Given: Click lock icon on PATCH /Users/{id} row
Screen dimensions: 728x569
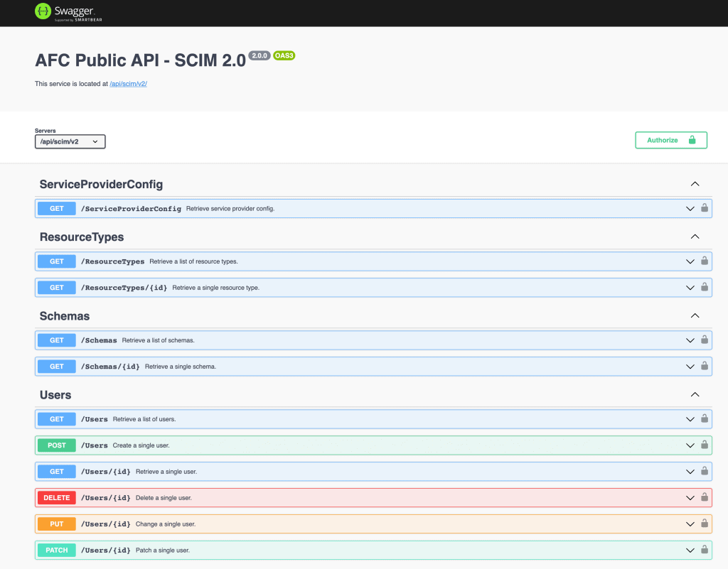Looking at the screenshot, I should point(705,550).
